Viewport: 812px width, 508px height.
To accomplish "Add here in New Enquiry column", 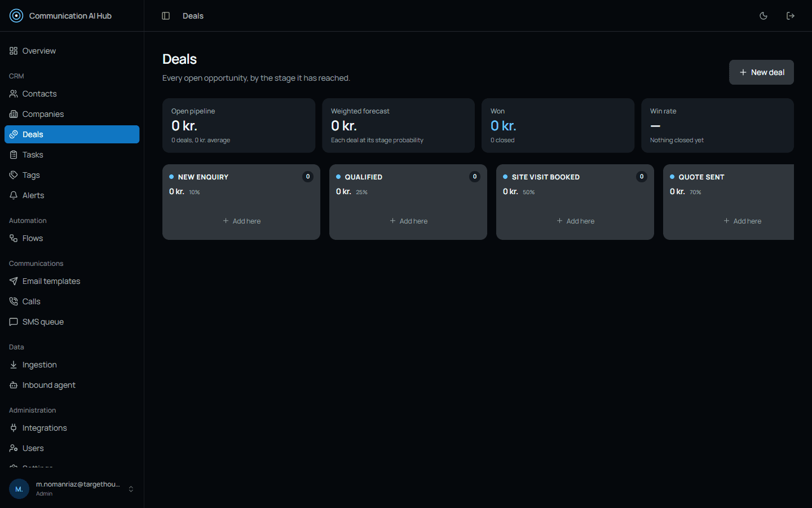I will click(241, 221).
